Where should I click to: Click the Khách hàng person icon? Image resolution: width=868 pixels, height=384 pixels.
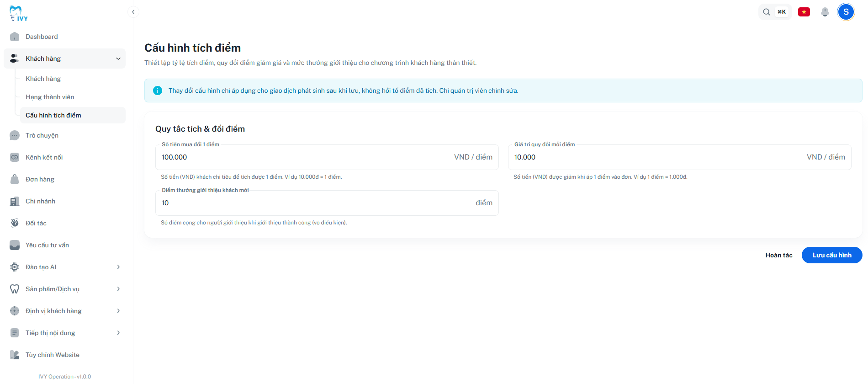coord(15,59)
